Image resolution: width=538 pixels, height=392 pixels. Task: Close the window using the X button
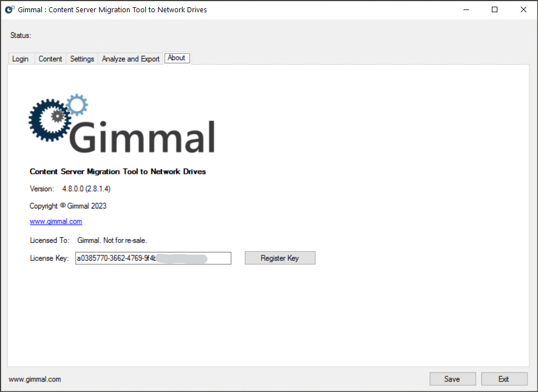click(523, 9)
